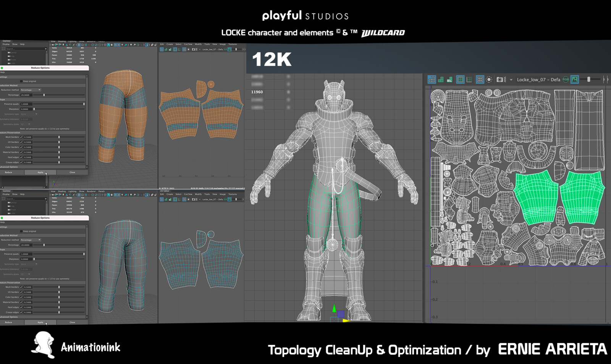611x364 pixels.
Task: Collapse Feature Preservation section in upper Reduce Options
Action: (x=43, y=133)
